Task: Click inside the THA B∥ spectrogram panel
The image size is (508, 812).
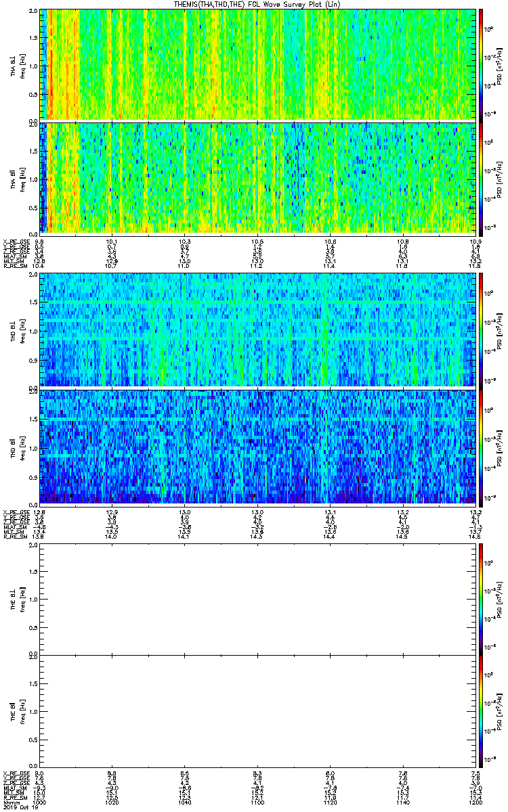Action: (259, 178)
